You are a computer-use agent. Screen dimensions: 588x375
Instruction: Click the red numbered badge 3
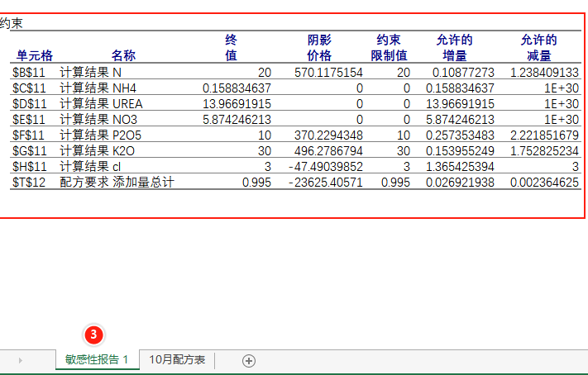click(x=94, y=335)
